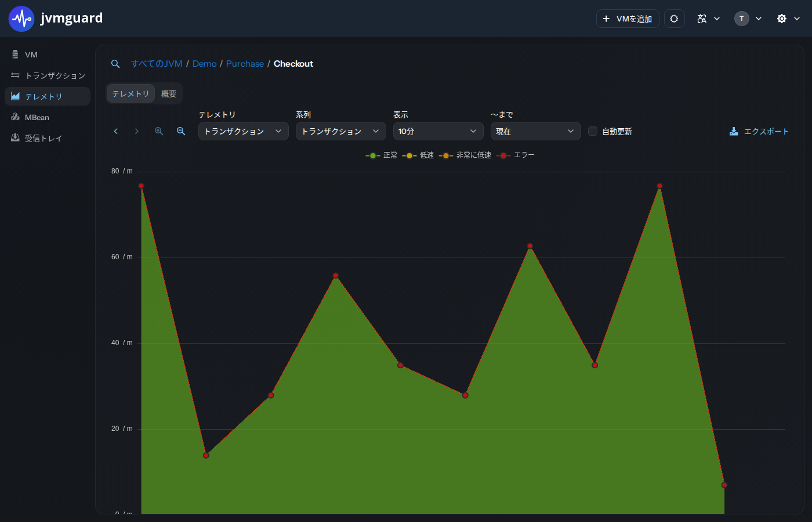
Task: Click the export download icon
Action: (x=734, y=132)
